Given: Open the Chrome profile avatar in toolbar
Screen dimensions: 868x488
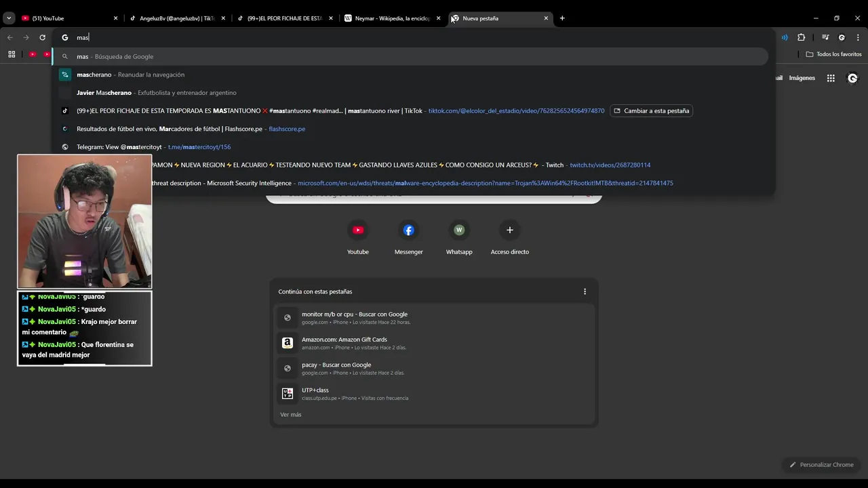Looking at the screenshot, I should tap(842, 37).
